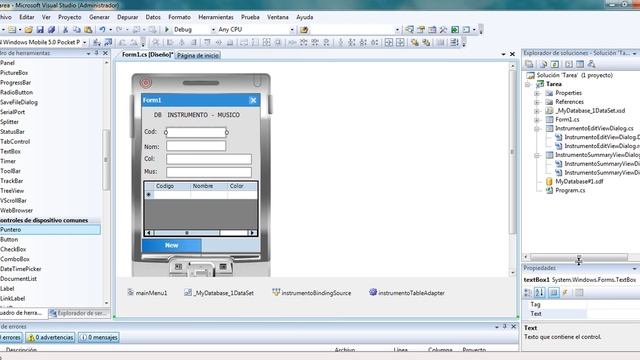The image size is (640, 360).
Task: Open the Formato menu
Action: 179,17
